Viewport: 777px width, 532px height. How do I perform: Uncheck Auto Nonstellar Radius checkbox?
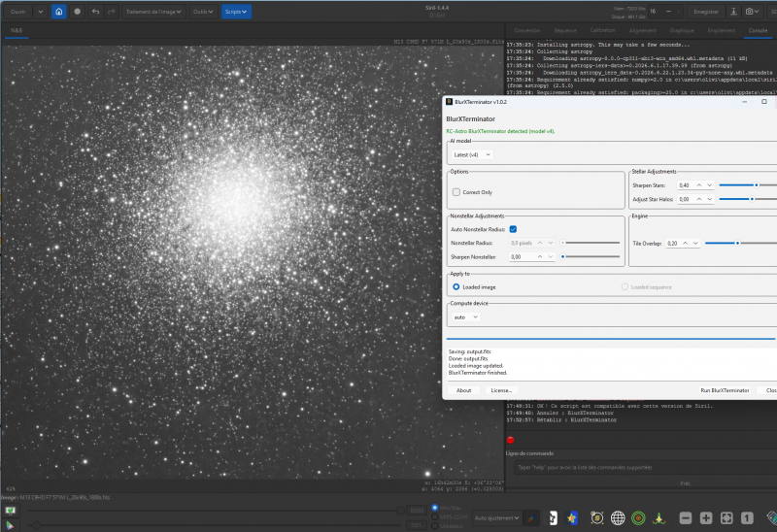coord(514,229)
